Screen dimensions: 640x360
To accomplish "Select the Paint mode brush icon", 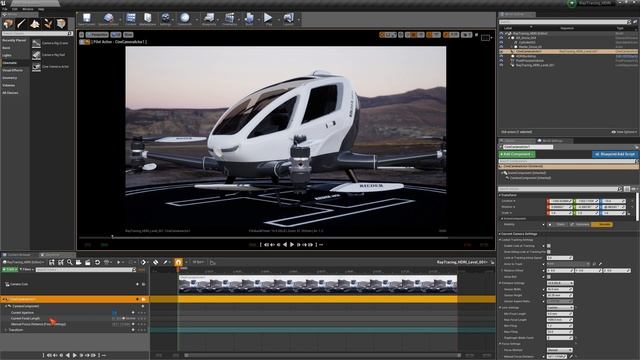I will pyautogui.click(x=22, y=24).
